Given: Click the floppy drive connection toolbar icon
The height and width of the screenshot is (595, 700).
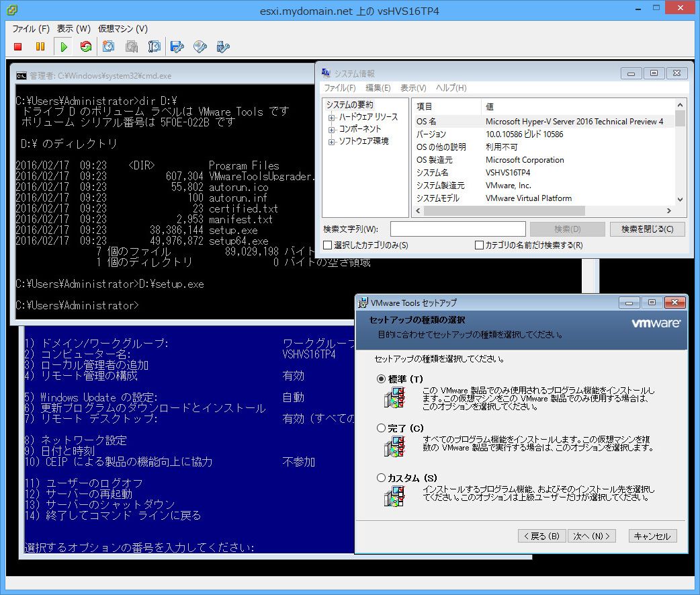Looking at the screenshot, I should click(x=177, y=47).
